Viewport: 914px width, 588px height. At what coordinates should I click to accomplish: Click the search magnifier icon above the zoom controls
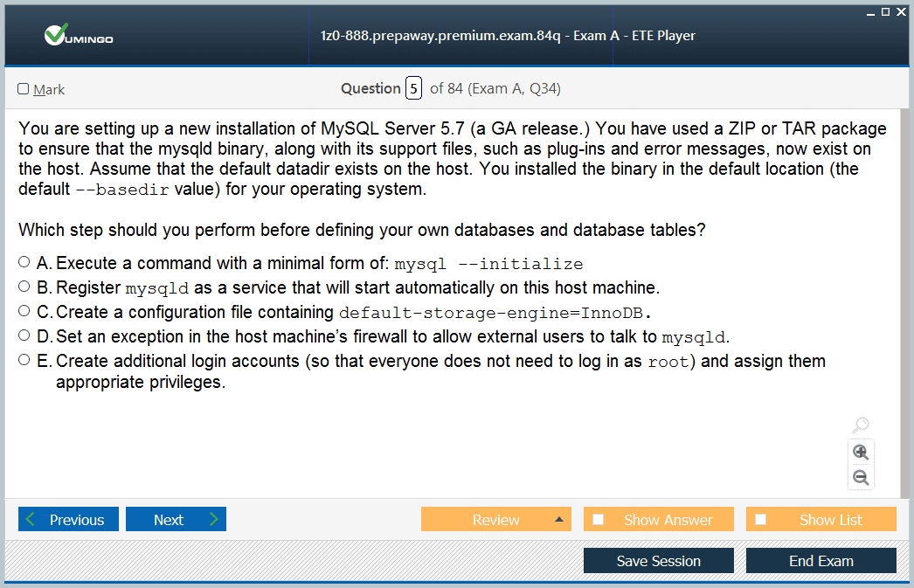[x=861, y=425]
